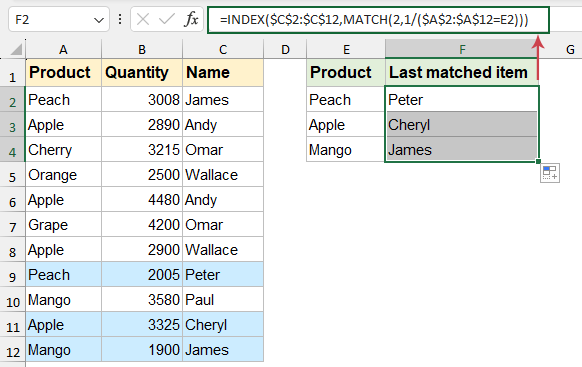Viewport: 582px width, 367px height.
Task: Select Wallace cell in row 8
Action: pos(223,250)
